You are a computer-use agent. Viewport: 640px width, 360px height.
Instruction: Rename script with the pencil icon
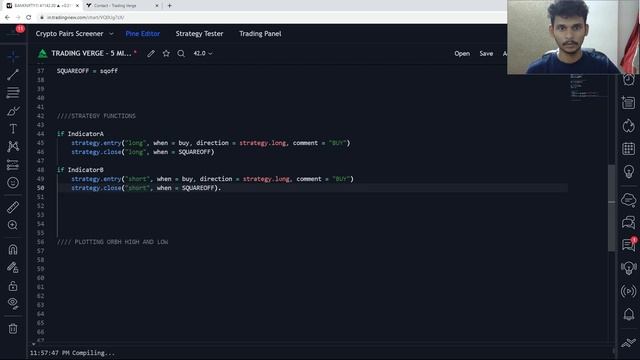click(151, 53)
